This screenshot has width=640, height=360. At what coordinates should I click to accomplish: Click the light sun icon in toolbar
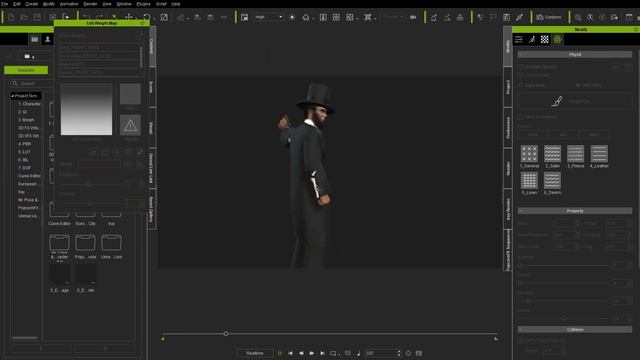[x=292, y=17]
